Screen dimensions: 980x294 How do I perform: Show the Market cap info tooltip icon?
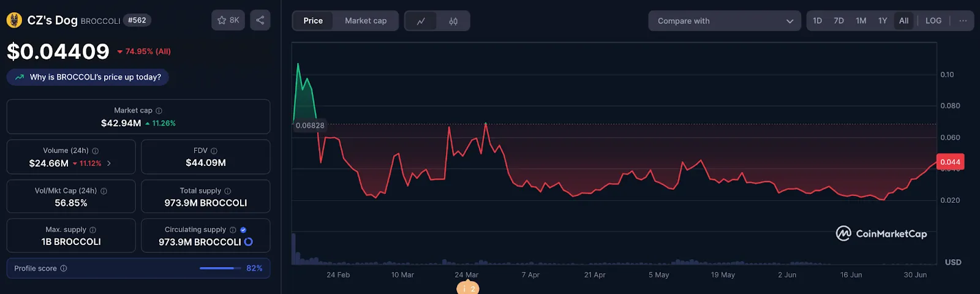point(159,111)
